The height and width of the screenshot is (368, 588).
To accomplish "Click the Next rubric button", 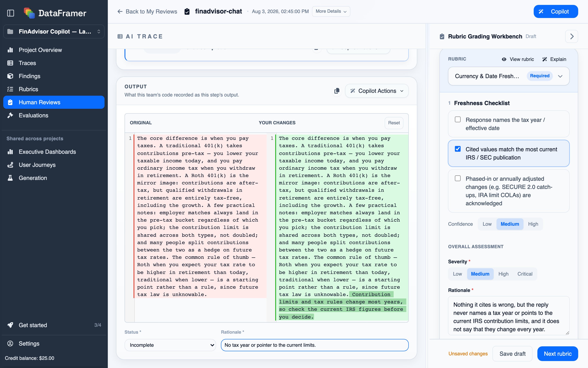I will point(558,354).
